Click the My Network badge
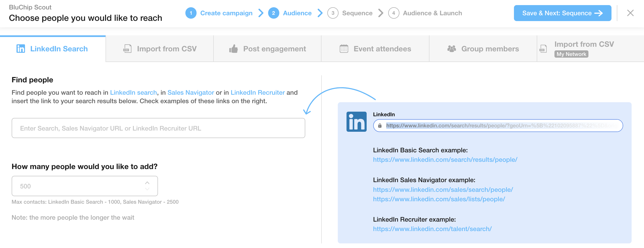The height and width of the screenshot is (248, 644). pos(571,54)
